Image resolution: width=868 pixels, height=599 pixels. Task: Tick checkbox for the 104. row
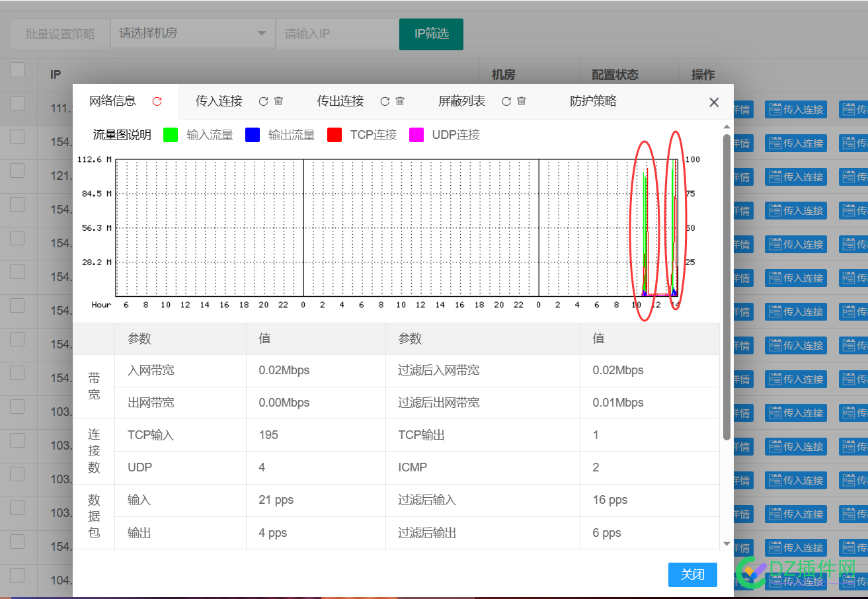coord(17,575)
